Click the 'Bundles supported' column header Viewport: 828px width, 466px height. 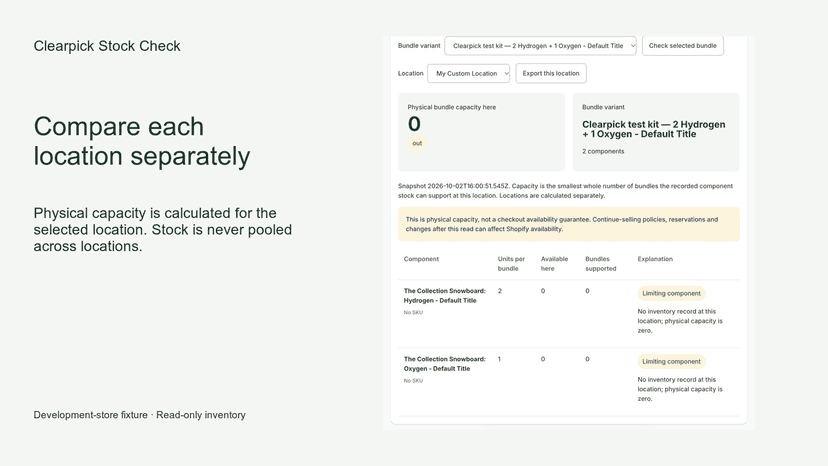click(600, 264)
